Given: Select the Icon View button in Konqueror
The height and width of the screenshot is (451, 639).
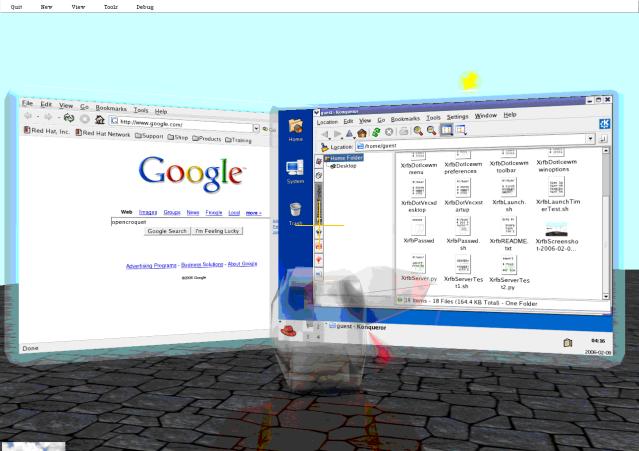Looking at the screenshot, I should click(447, 130).
